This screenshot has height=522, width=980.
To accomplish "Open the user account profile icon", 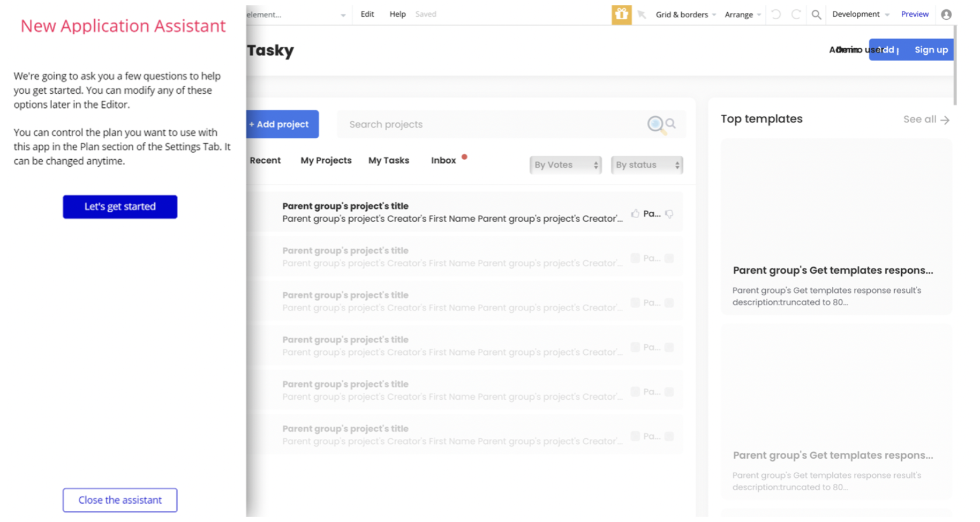I will point(946,14).
